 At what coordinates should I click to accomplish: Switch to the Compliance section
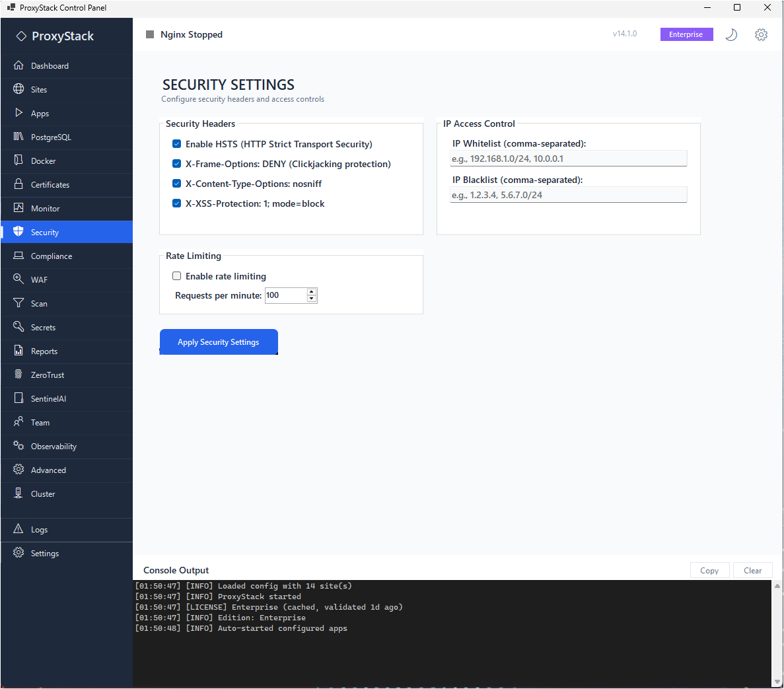(x=53, y=256)
